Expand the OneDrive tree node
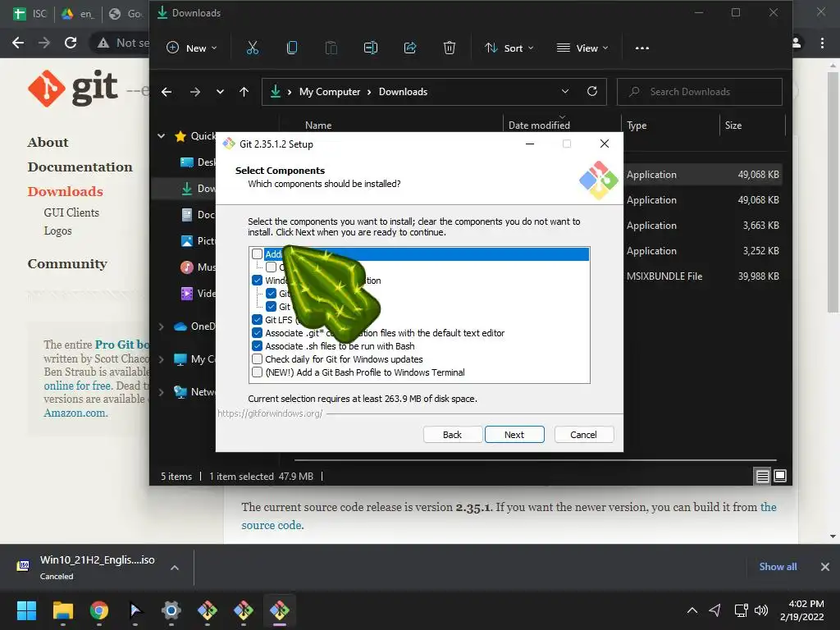The height and width of the screenshot is (630, 840). [x=162, y=326]
